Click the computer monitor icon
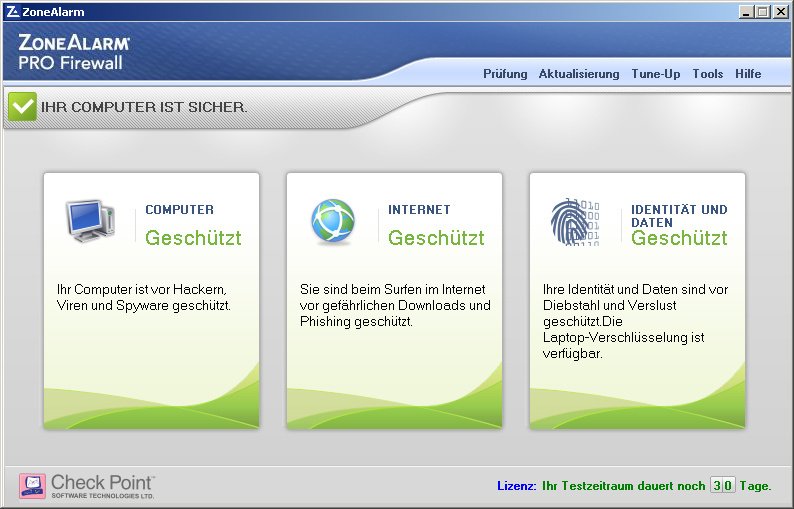 (91, 221)
